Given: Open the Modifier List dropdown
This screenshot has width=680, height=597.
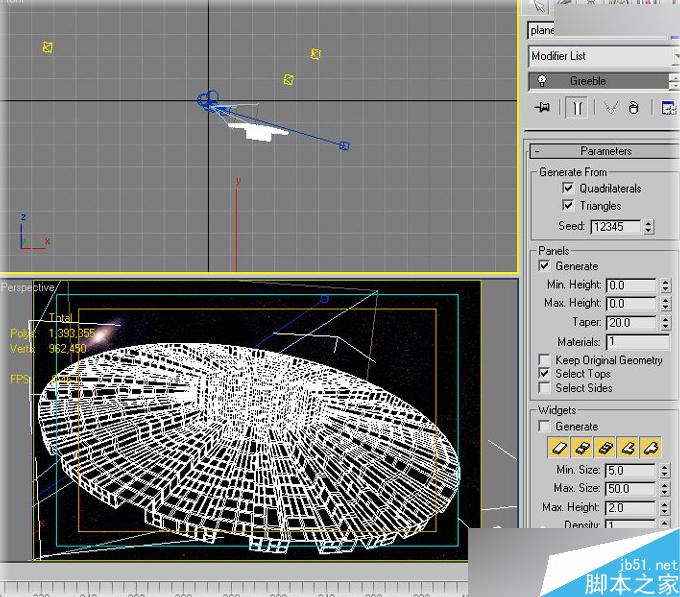Looking at the screenshot, I should click(602, 56).
